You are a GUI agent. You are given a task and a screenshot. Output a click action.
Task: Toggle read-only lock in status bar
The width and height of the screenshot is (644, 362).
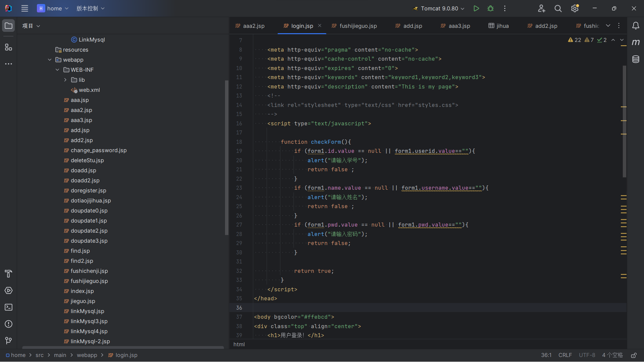click(x=634, y=355)
